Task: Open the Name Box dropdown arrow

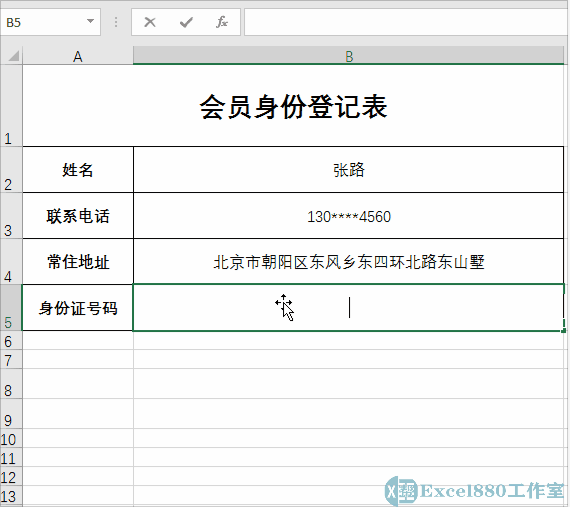Action: click(x=91, y=21)
